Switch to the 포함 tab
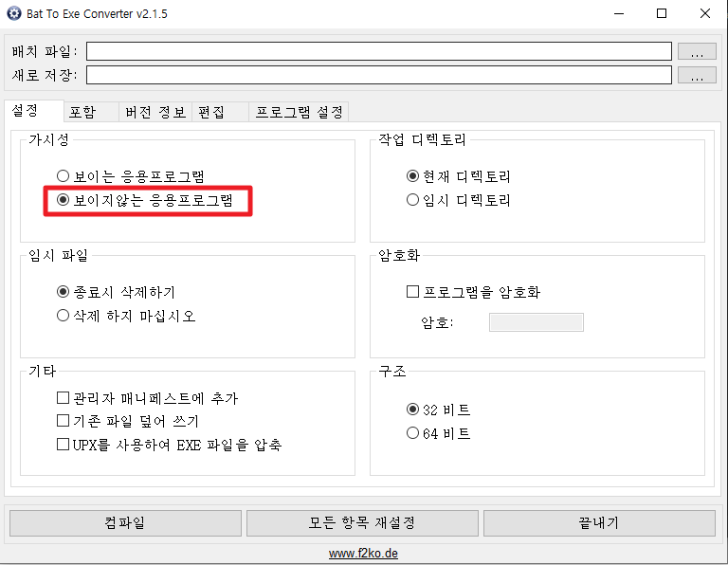Screen dimensions: 728x565 pos(91,112)
